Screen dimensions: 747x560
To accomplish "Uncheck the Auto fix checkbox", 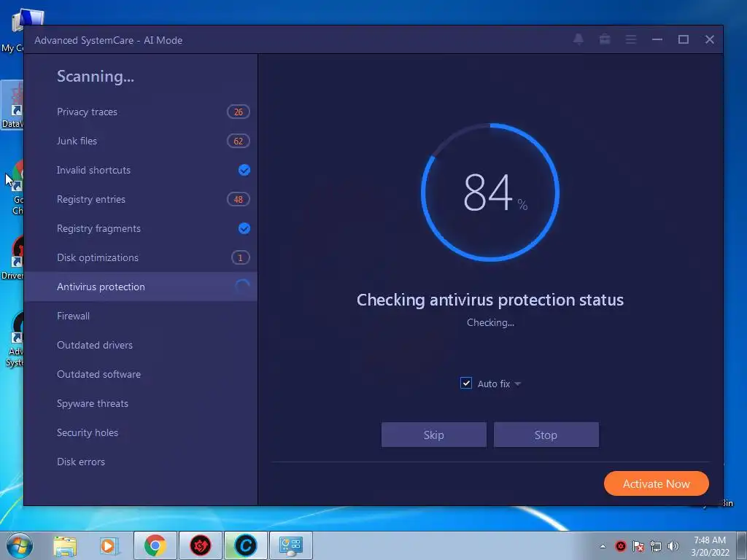I will 466,384.
